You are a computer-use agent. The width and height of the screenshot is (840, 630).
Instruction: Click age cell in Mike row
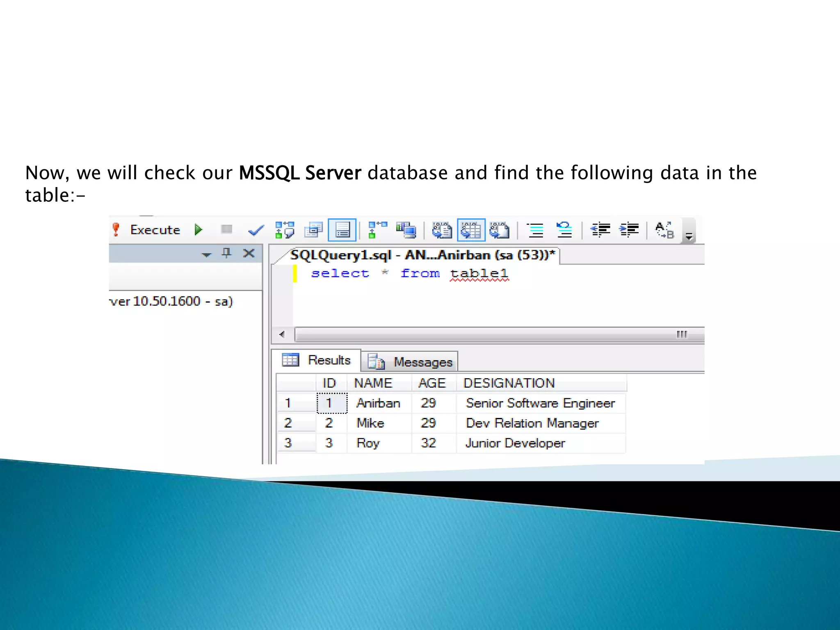(x=434, y=423)
